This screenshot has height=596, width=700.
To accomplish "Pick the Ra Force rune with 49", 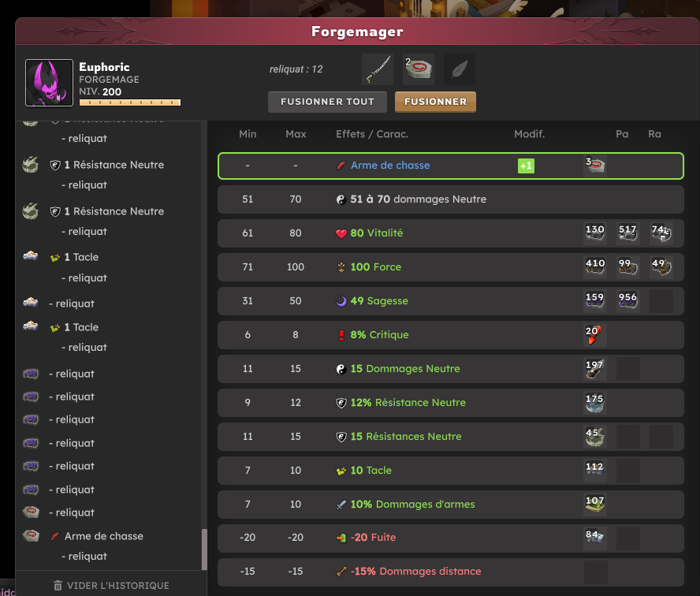I will pos(661,266).
